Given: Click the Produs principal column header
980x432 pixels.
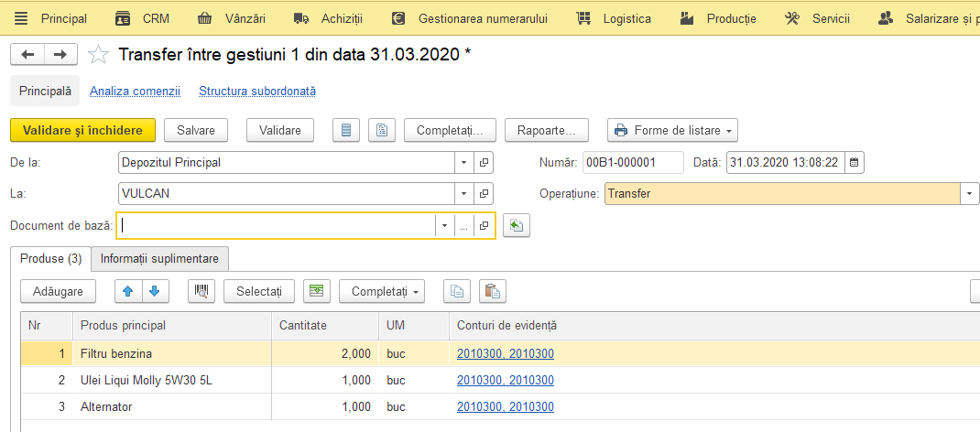Looking at the screenshot, I should pyautogui.click(x=172, y=325).
